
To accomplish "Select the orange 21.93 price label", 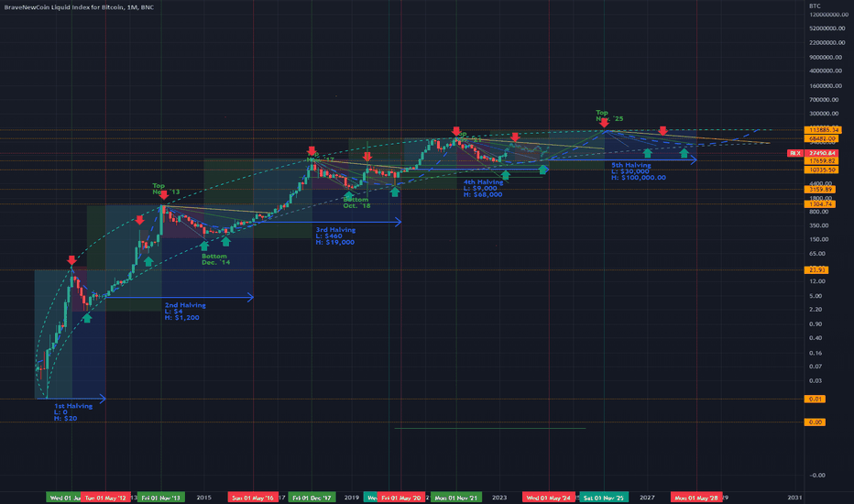I will pos(816,270).
